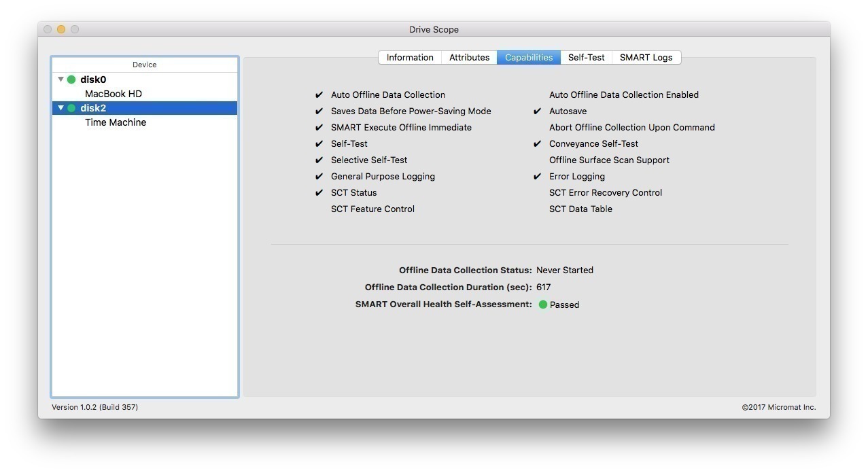The width and height of the screenshot is (868, 473).
Task: Click the green status dot beside disk0
Action: pos(71,80)
